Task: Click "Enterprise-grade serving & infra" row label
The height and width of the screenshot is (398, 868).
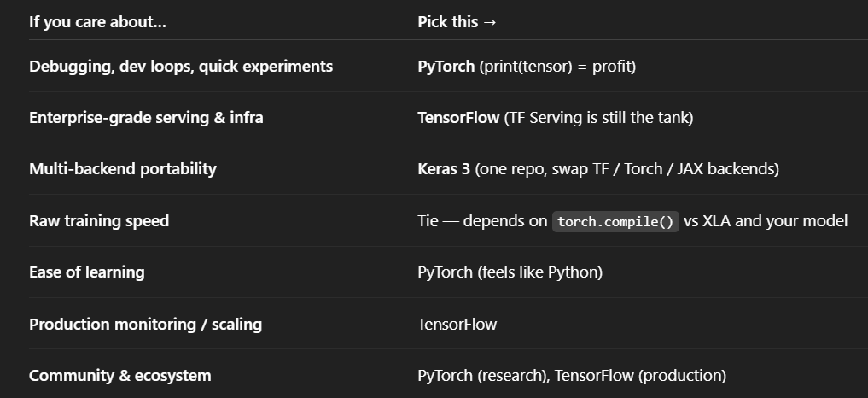Action: tap(146, 118)
